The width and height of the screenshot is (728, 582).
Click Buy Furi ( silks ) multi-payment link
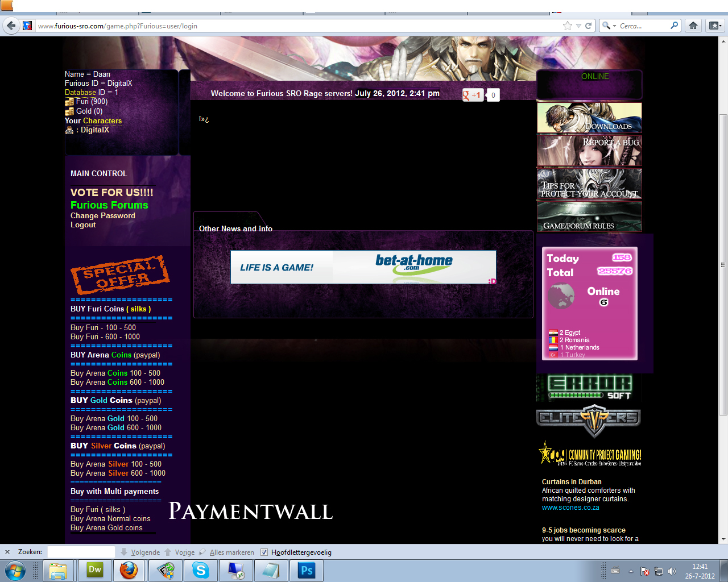point(98,510)
